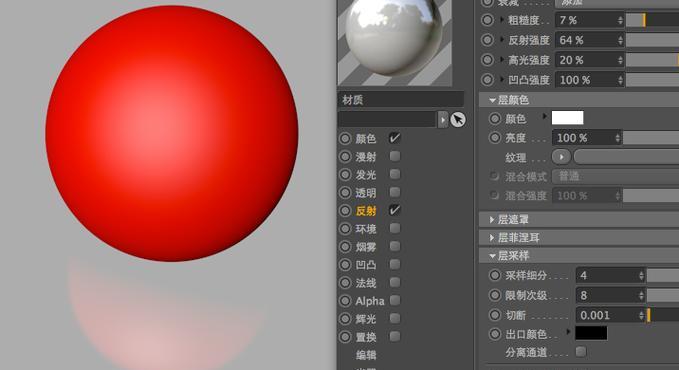Select the 法线 channel label
679x370 pixels.
pos(365,283)
